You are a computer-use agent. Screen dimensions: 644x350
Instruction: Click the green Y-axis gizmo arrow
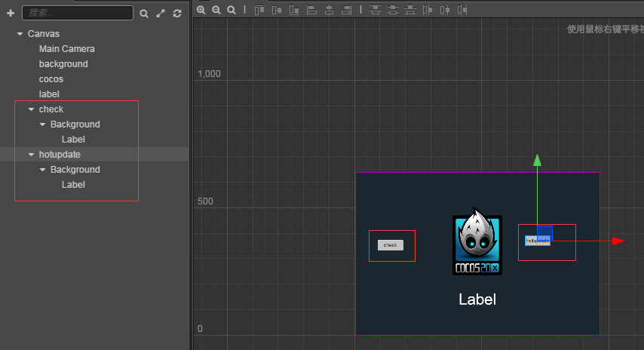point(537,160)
